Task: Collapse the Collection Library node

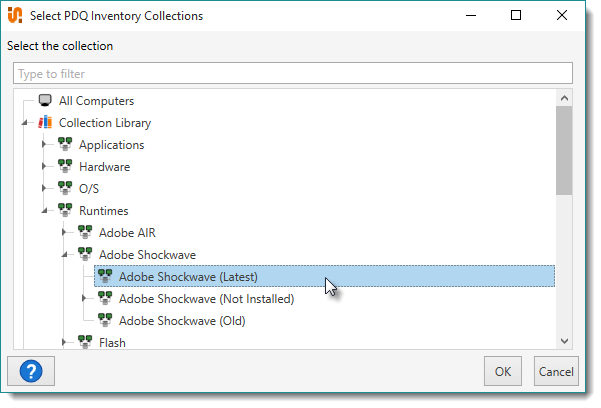Action: coord(24,123)
